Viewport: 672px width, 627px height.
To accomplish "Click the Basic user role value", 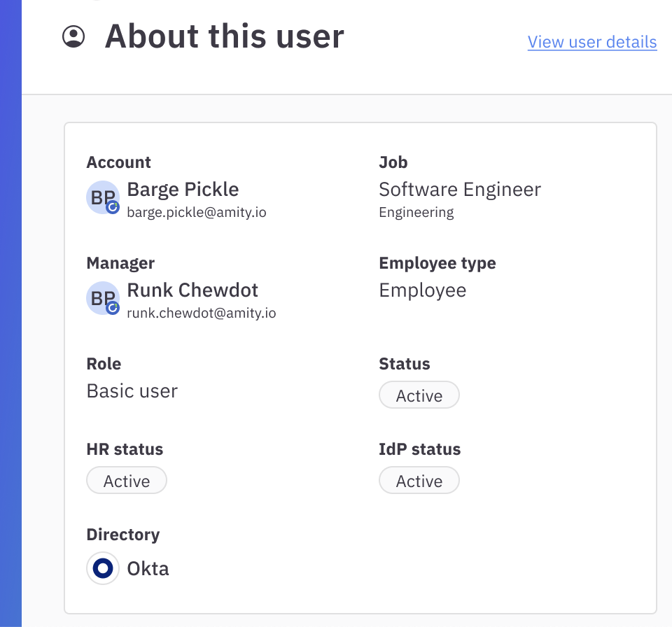I will (x=132, y=390).
